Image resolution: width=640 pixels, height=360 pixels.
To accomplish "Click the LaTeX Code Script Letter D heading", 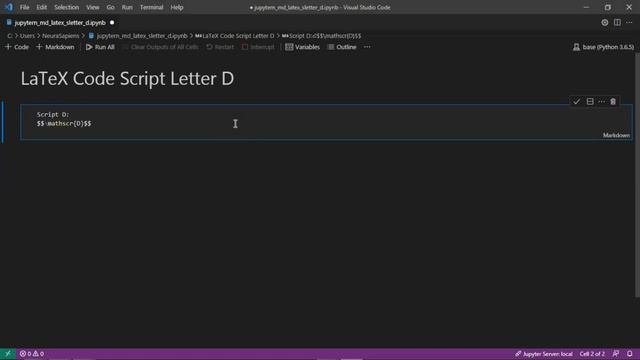I will pos(127,79).
